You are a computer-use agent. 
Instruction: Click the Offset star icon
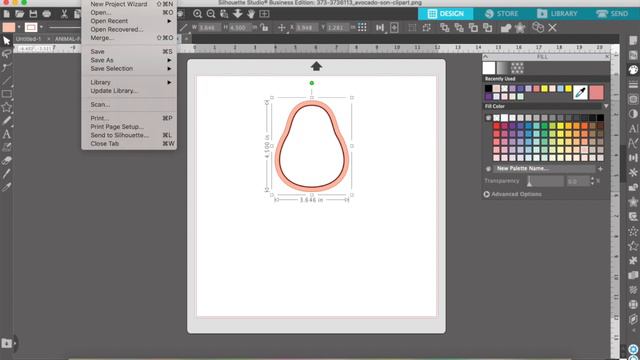tap(520, 28)
